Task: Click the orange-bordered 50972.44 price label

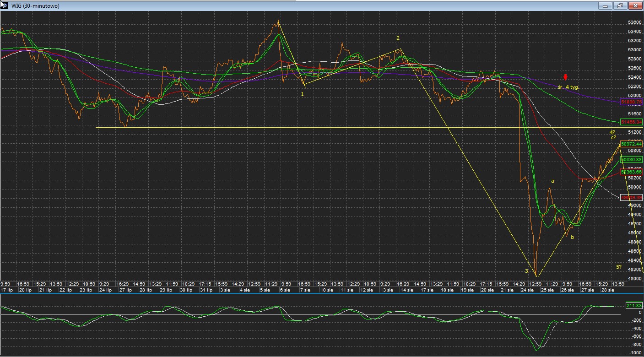Action: click(x=631, y=144)
